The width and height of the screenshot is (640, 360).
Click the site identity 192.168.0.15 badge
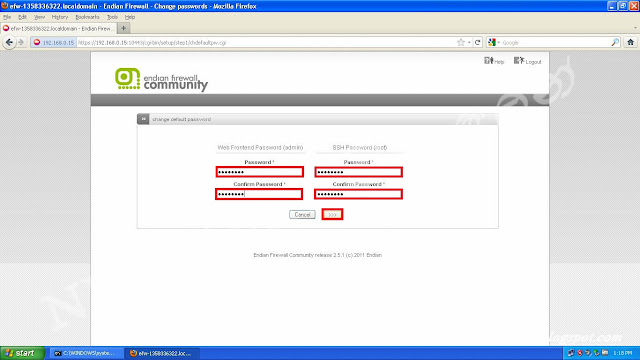54,42
